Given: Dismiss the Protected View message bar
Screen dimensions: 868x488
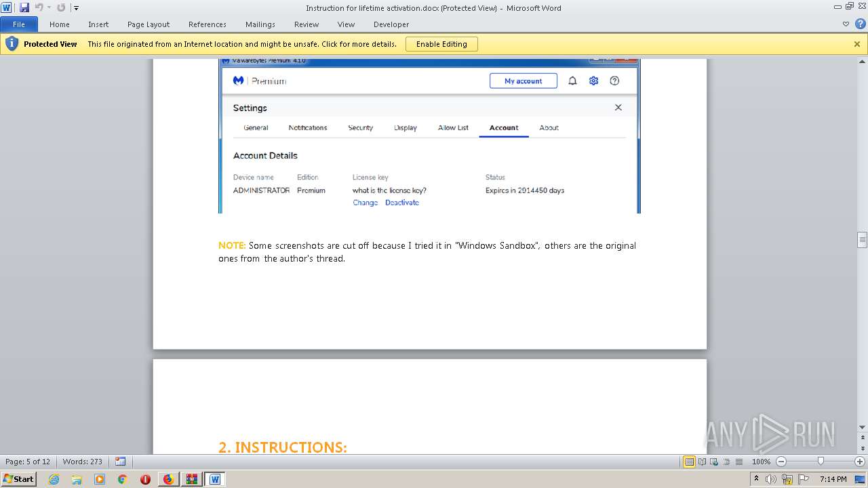Looking at the screenshot, I should pyautogui.click(x=857, y=44).
